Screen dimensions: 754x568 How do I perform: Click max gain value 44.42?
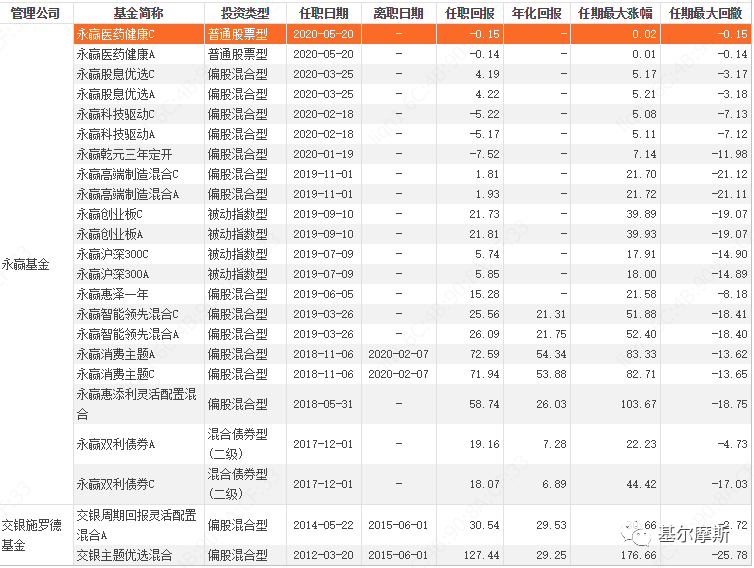tap(641, 484)
